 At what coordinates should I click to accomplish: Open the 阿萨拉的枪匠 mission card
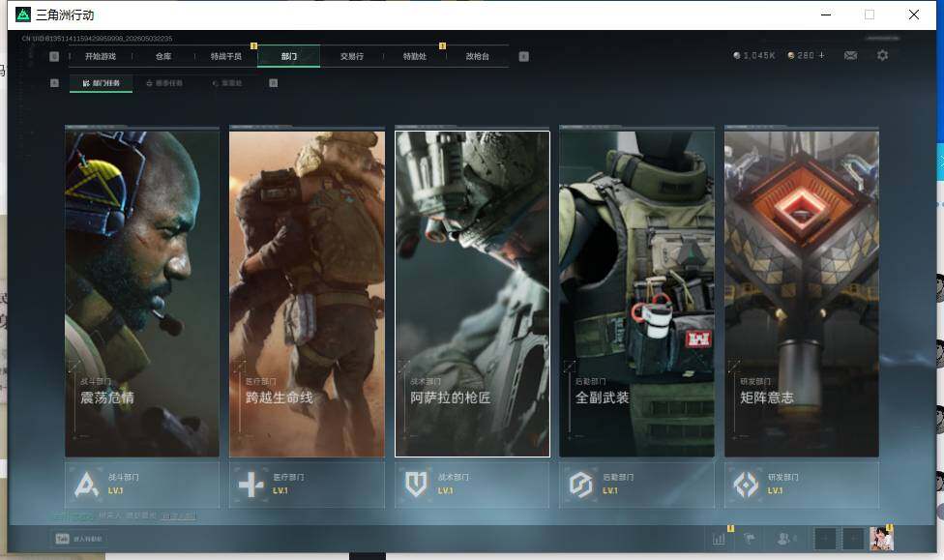472,293
